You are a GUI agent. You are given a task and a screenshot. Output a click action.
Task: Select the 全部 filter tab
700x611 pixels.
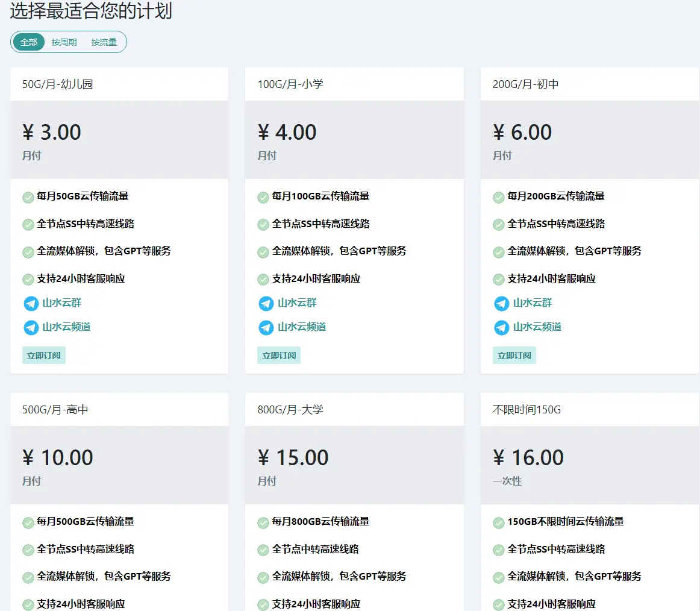click(29, 42)
